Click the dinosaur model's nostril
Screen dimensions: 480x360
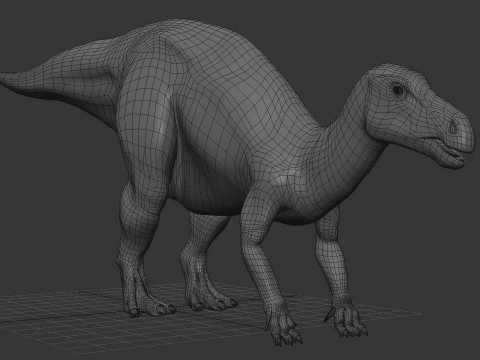[453, 126]
